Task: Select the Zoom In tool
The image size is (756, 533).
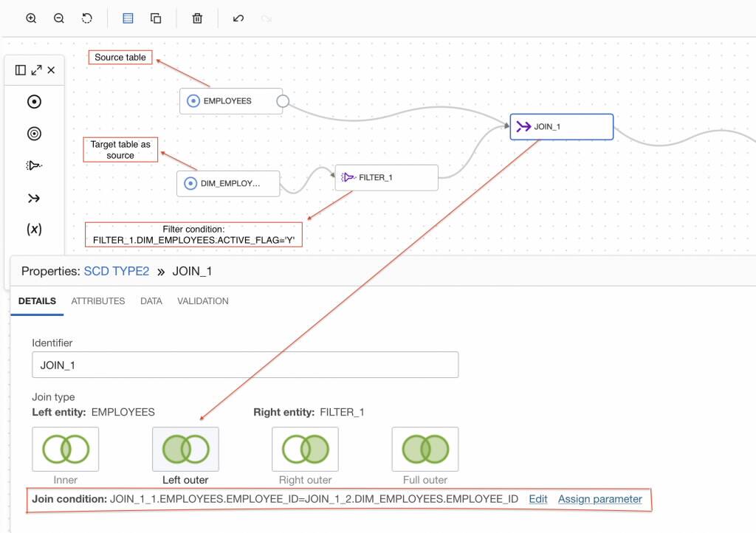Action: click(x=30, y=18)
